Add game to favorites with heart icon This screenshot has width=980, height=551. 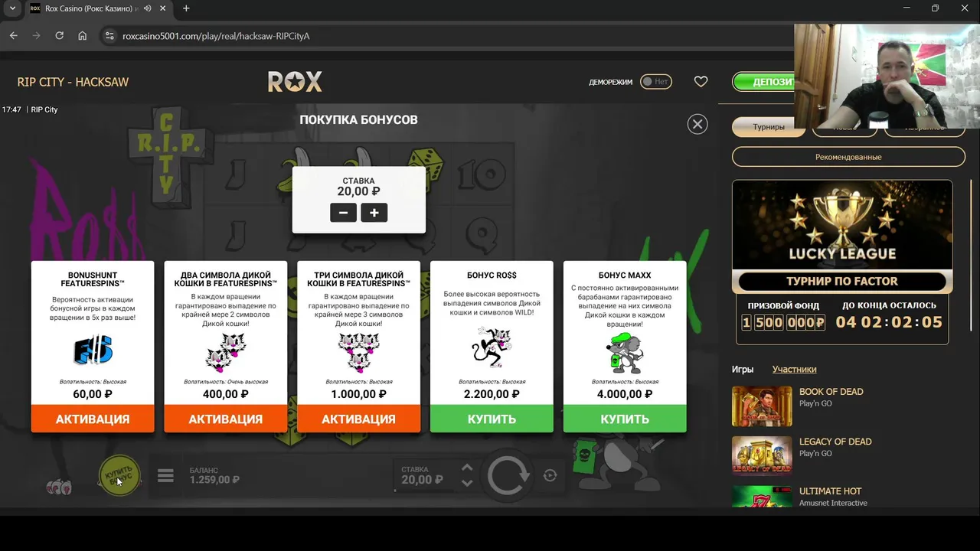[x=701, y=81]
